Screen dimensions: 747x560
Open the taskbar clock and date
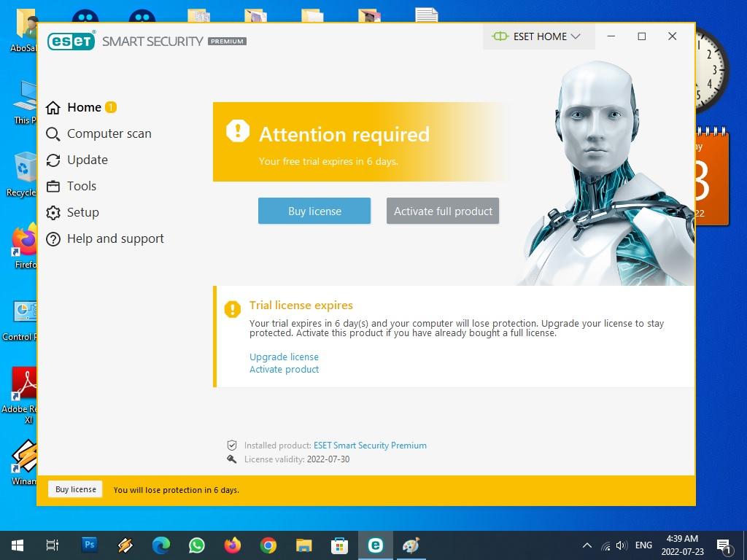682,545
